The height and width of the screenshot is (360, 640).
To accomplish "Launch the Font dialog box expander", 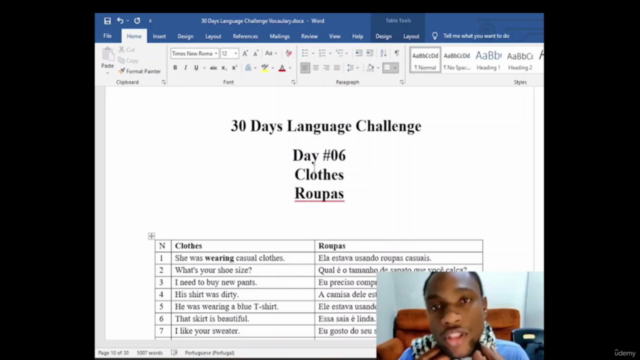I will pyautogui.click(x=293, y=82).
